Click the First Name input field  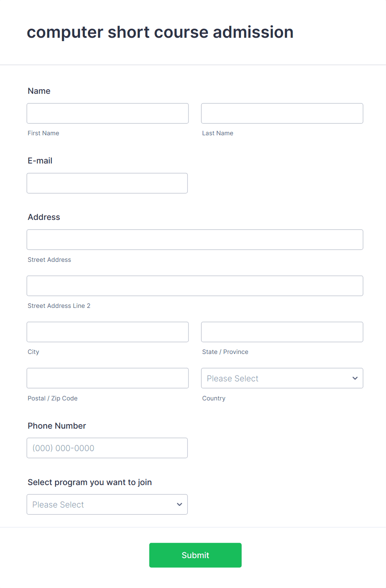click(107, 113)
